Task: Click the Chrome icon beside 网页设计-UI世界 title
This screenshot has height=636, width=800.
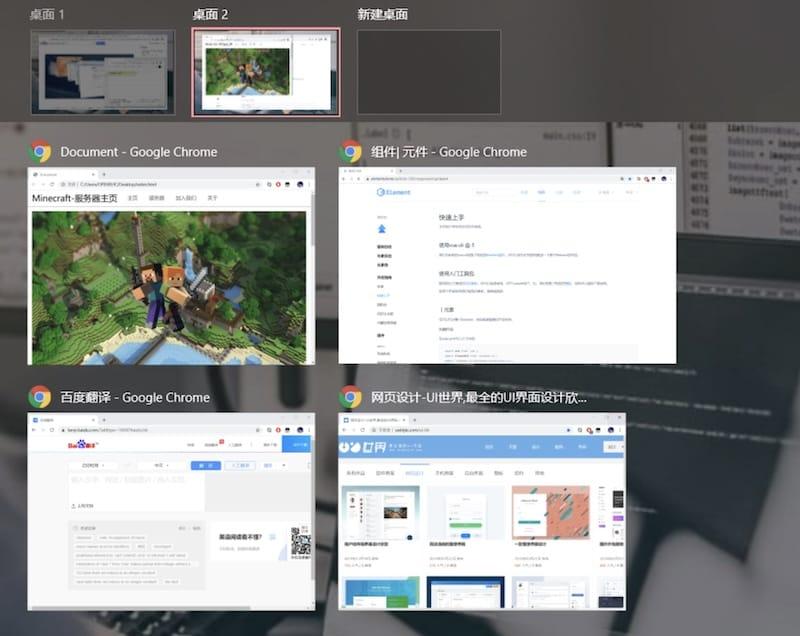Action: coord(351,397)
